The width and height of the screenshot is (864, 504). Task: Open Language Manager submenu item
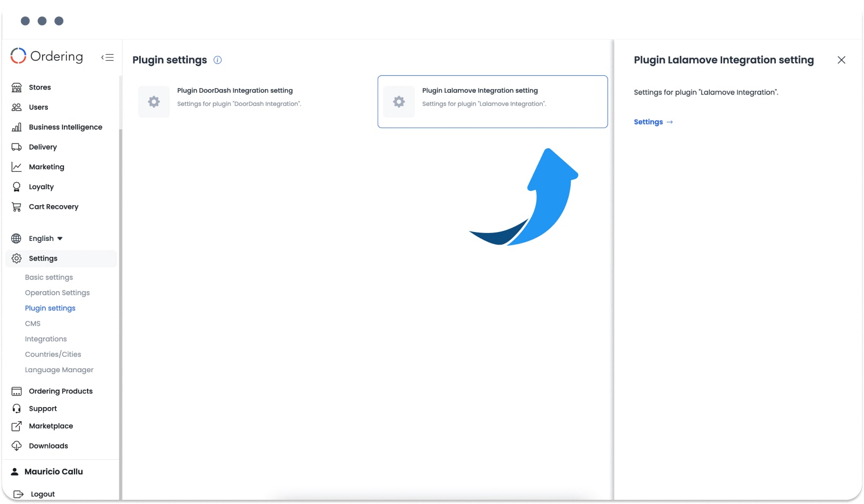(59, 370)
